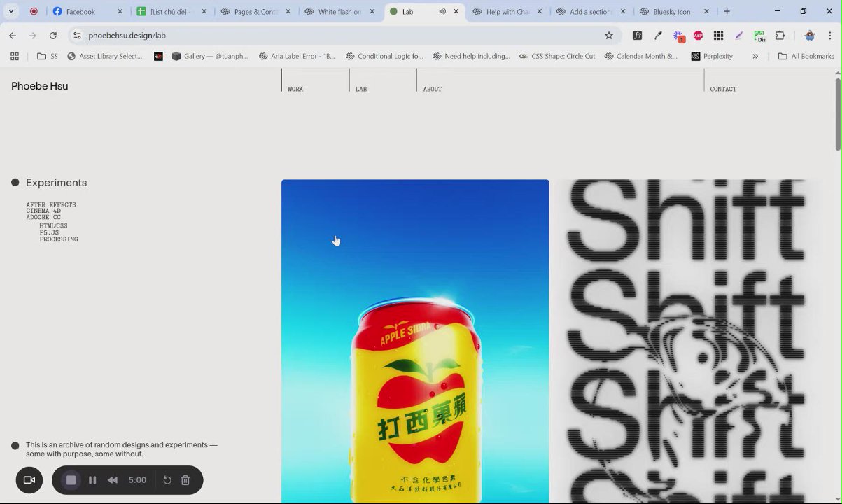Select the pinned red record tab
842x504 pixels.
point(34,12)
